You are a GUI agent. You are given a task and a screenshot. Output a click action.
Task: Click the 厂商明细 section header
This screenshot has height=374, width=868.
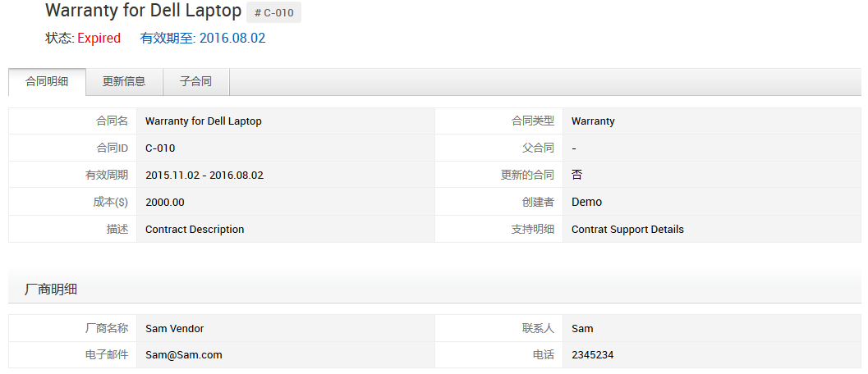(52, 290)
